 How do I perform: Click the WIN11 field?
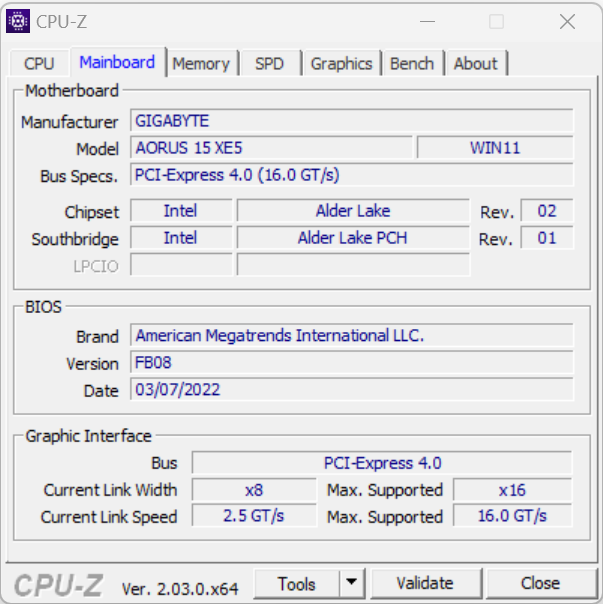point(495,148)
